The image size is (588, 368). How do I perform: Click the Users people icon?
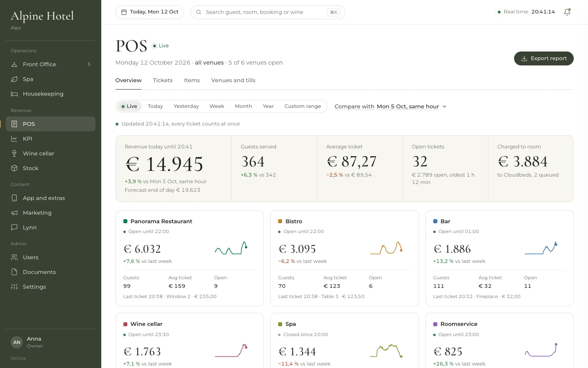point(14,257)
